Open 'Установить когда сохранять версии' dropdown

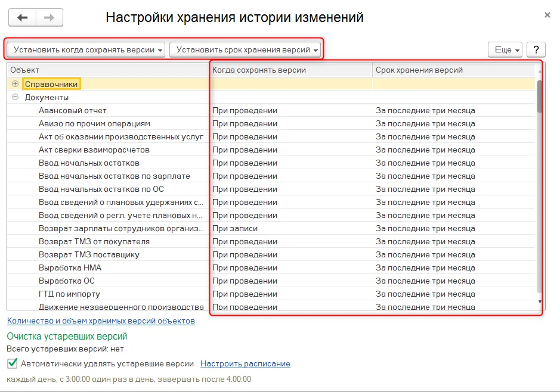pos(86,49)
